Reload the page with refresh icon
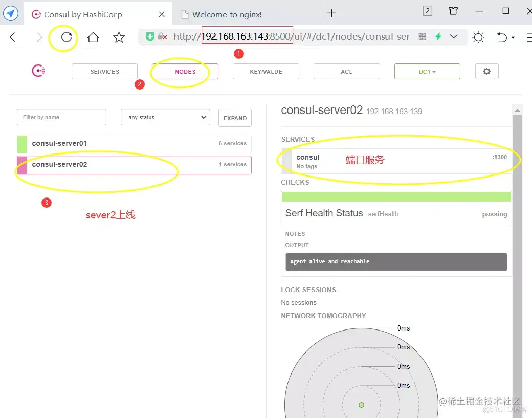This screenshot has height=418, width=532. pyautogui.click(x=66, y=37)
